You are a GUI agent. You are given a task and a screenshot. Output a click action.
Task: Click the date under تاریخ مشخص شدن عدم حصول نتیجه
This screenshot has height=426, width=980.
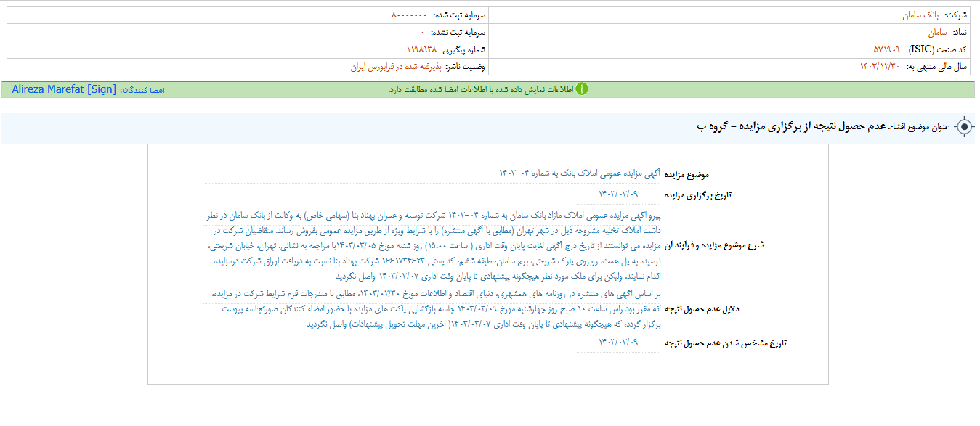tap(618, 342)
